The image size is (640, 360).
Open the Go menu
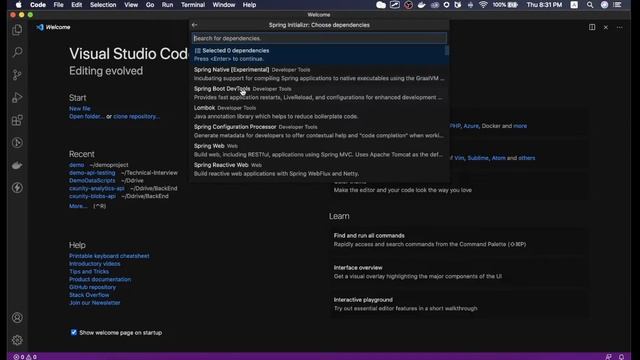(150, 5)
